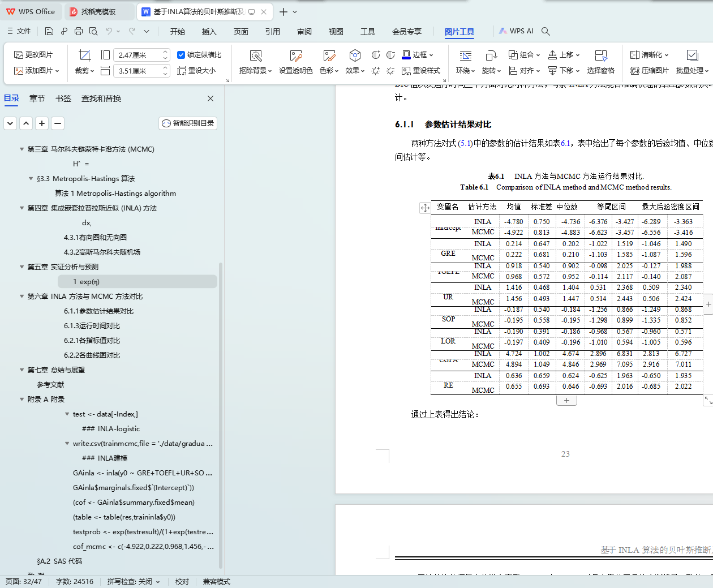Collapse 第三章 马尔科夫链蒙特卡洛方法 outline node
Screen dimensions: 713x588
click(x=22, y=149)
